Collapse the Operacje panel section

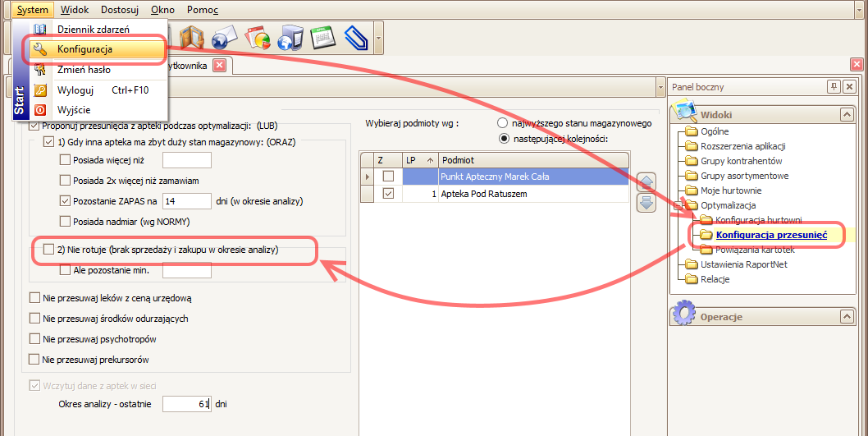point(847,316)
